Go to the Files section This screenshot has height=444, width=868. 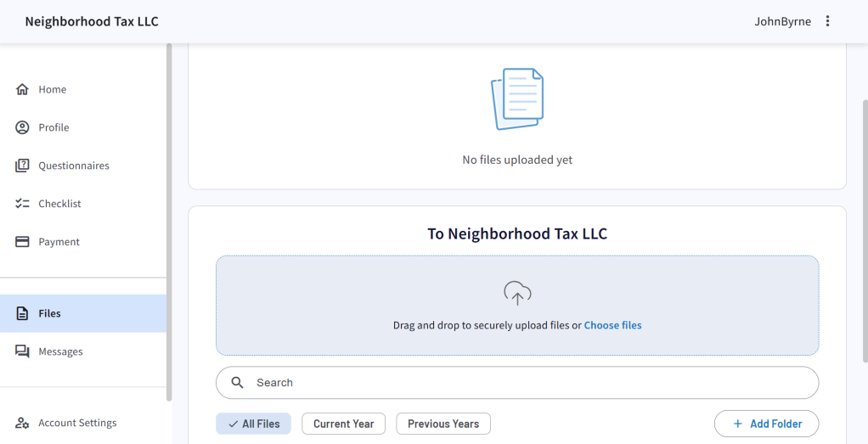50,313
